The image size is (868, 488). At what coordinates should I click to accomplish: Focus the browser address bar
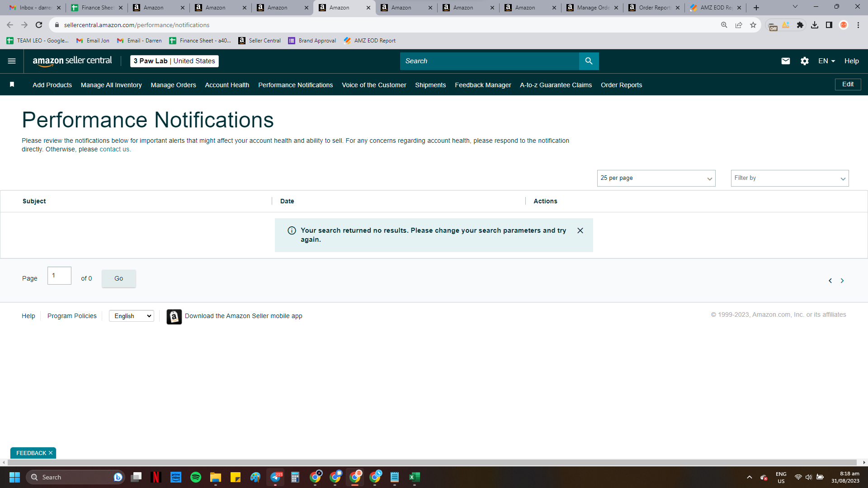tap(384, 25)
